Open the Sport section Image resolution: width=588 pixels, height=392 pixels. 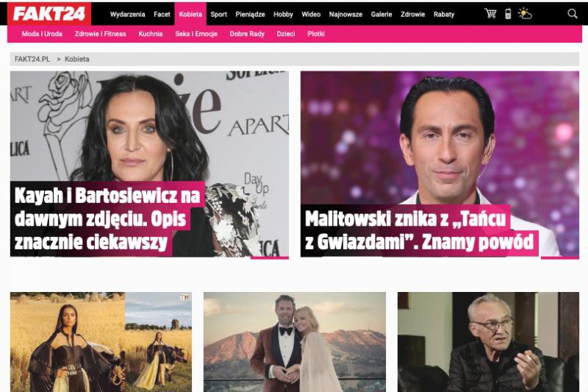(x=218, y=14)
